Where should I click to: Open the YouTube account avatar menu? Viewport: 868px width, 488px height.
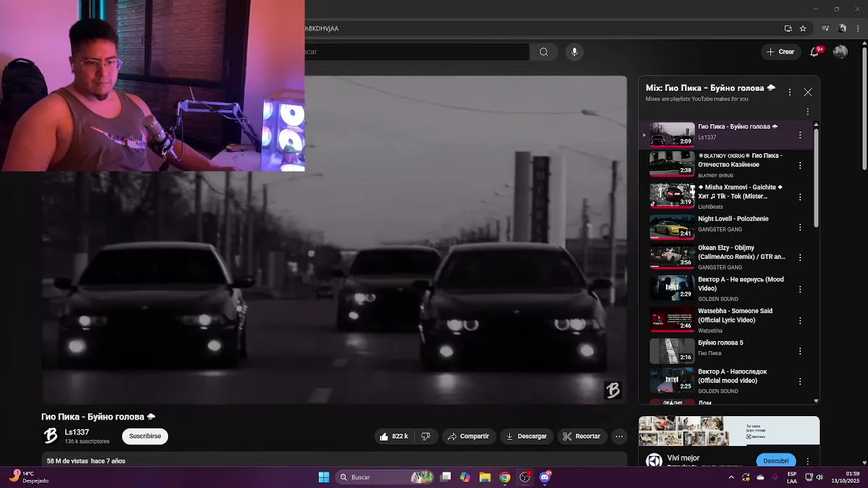[x=840, y=52]
